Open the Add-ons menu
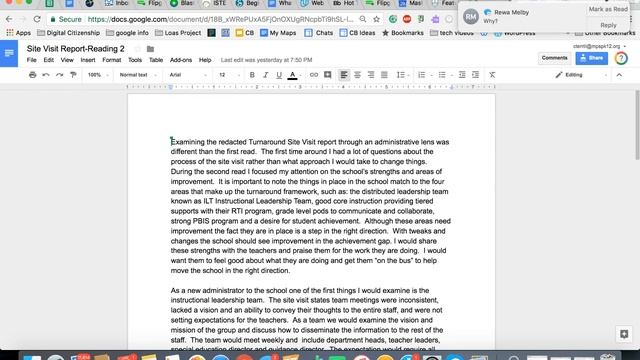 tap(181, 60)
